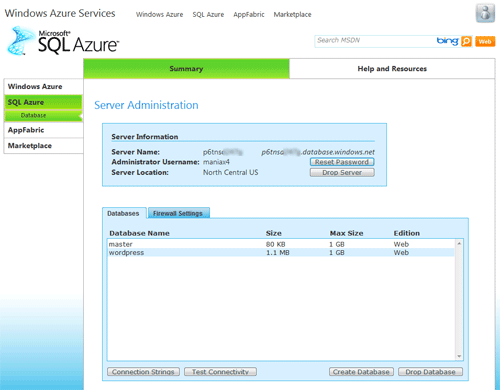
Task: Switch to the Firewall Settings tab
Action: click(178, 213)
